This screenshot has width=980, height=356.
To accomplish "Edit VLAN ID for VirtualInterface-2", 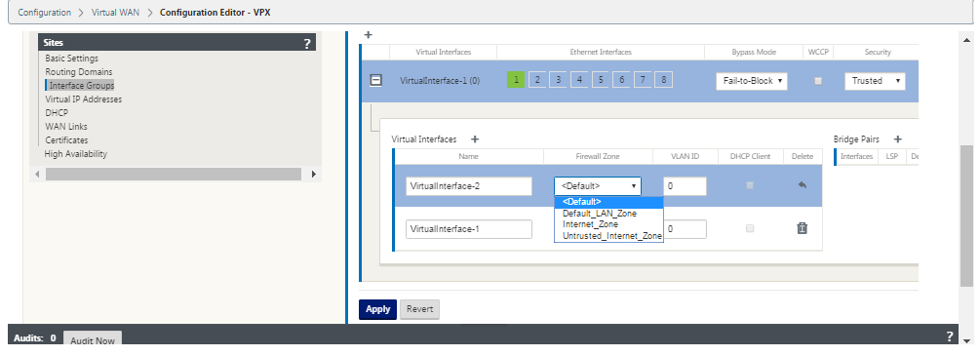I will click(x=685, y=186).
